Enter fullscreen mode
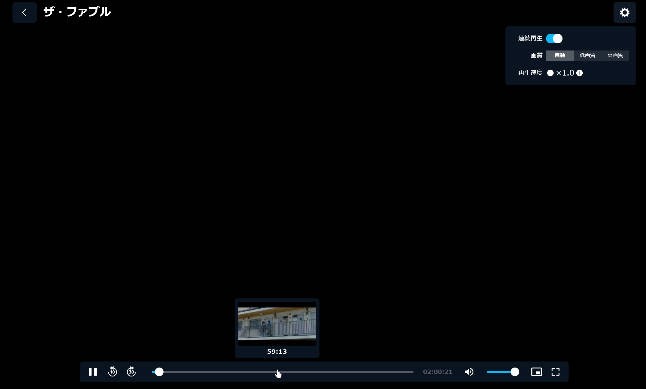 tap(556, 372)
